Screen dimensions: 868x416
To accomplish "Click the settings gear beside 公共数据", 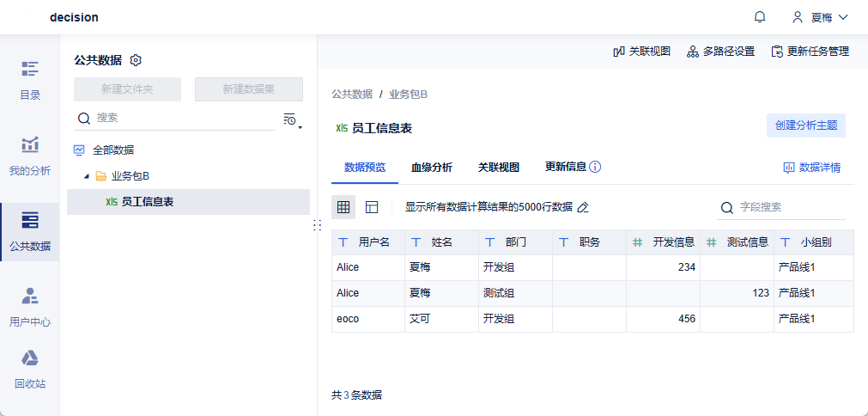I will coord(136,60).
